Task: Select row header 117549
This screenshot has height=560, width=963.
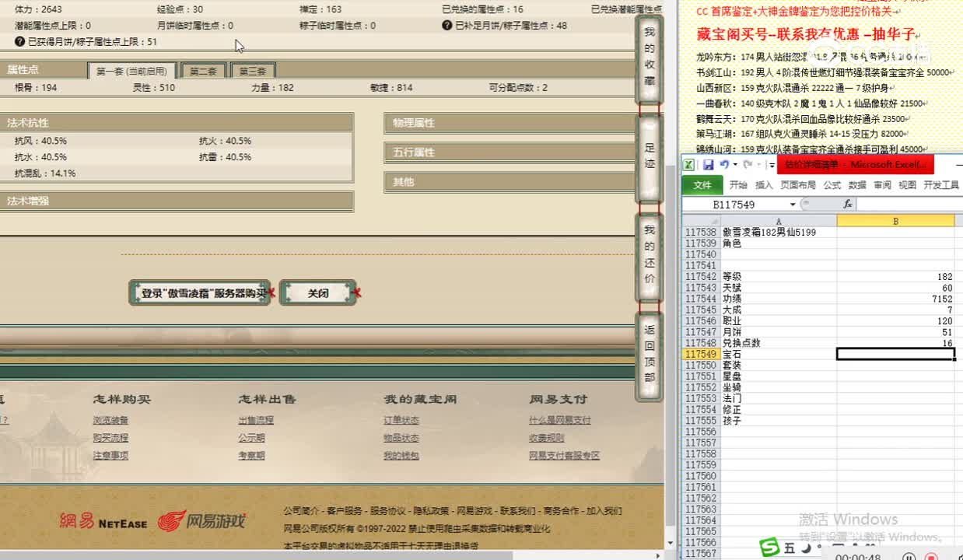Action: (x=701, y=354)
